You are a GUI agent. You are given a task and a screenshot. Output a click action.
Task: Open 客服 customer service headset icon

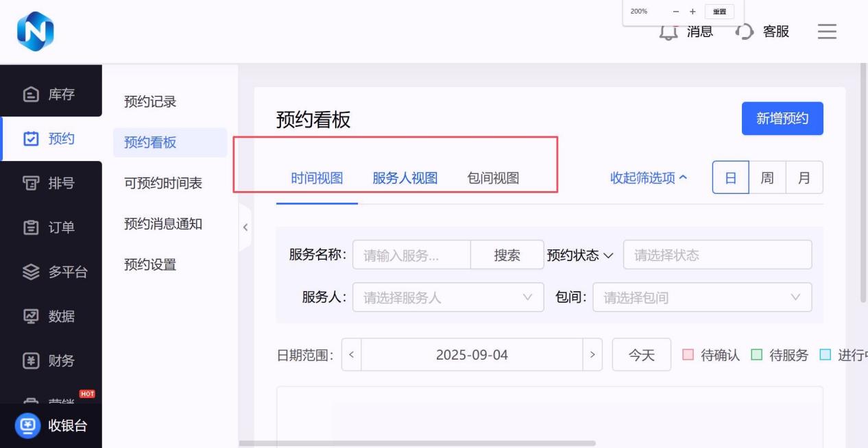click(744, 32)
